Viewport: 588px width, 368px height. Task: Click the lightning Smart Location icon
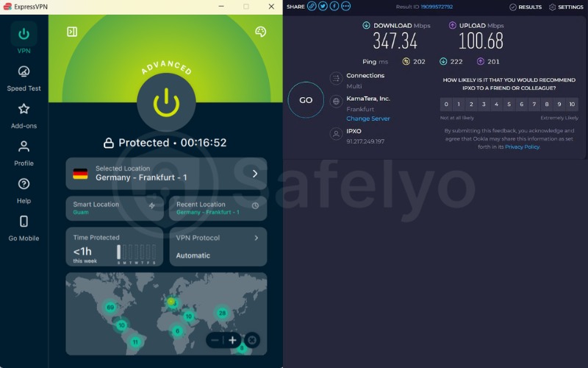coord(152,205)
